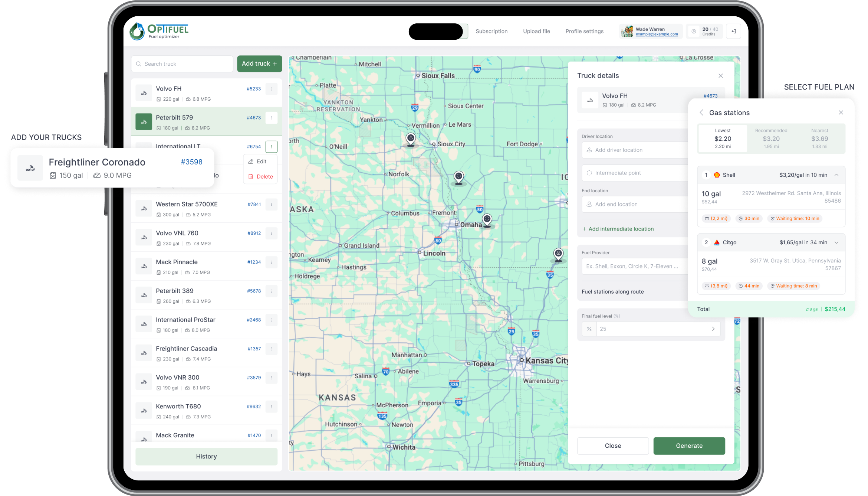Open the Final fuel level selector arrow
The height and width of the screenshot is (496, 868).
[713, 329]
